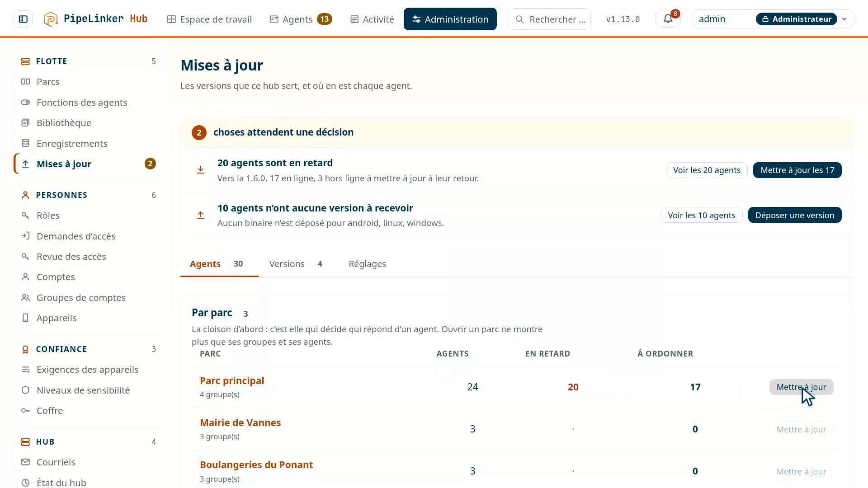Open Groupes de comptes in sidebar
This screenshot has height=488, width=868.
coord(89,298)
